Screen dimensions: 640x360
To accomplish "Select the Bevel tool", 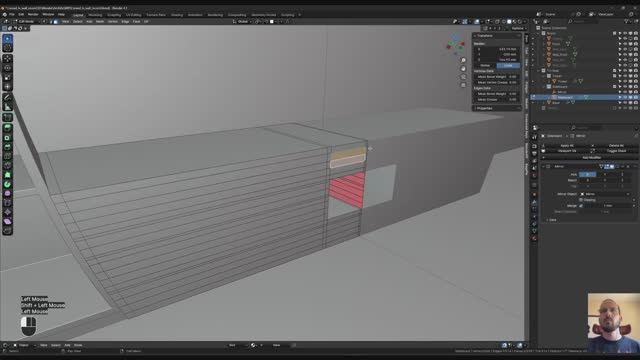I will tap(7, 147).
